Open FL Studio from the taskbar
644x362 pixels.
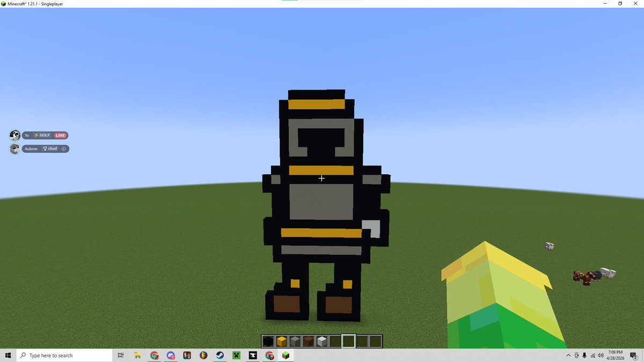coord(203,355)
